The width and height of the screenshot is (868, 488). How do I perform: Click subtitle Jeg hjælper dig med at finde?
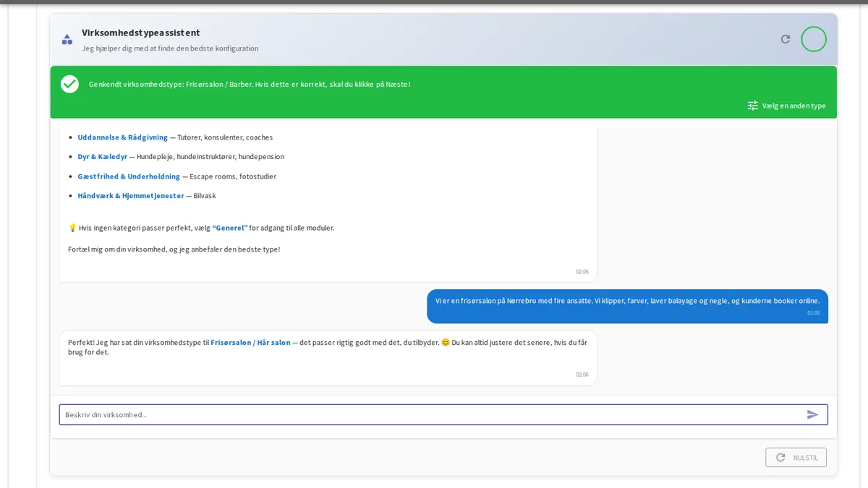point(170,48)
